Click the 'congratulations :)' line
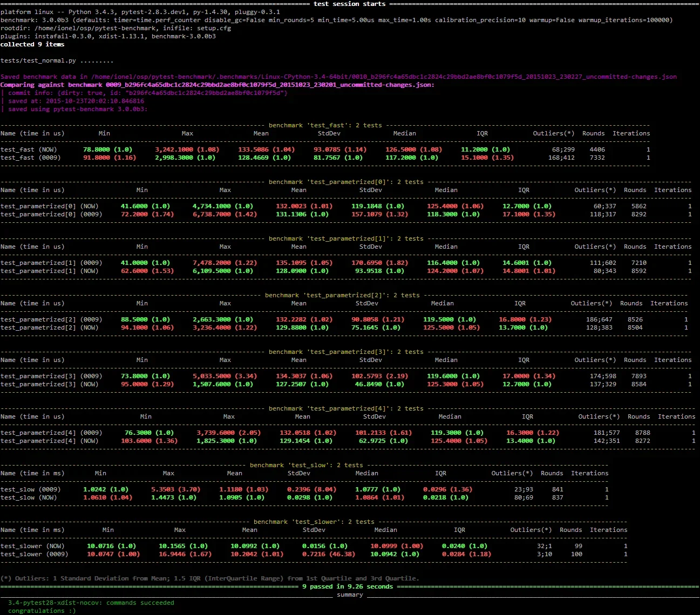This screenshot has height=615, width=700. (42, 611)
